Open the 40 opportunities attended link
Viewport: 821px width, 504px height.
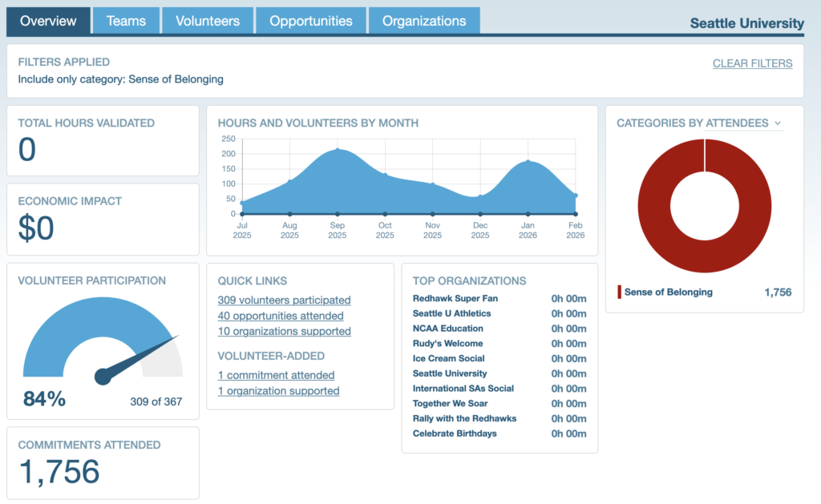pyautogui.click(x=281, y=316)
